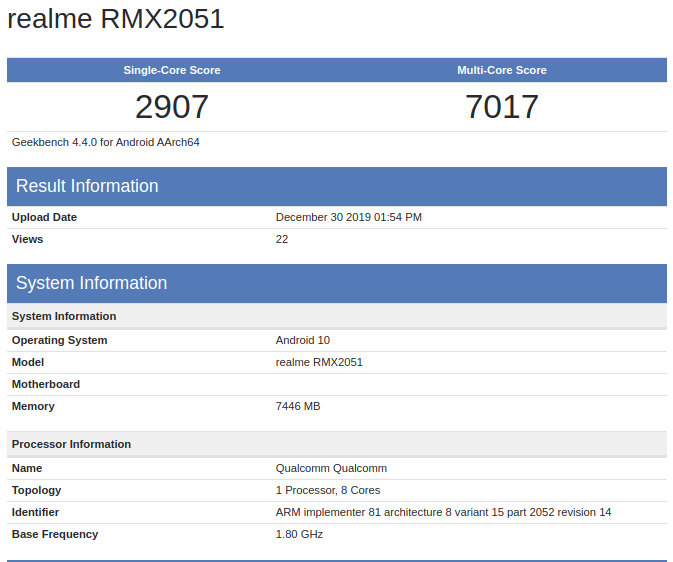The image size is (673, 562).
Task: Click the Upload Date label
Action: point(44,217)
